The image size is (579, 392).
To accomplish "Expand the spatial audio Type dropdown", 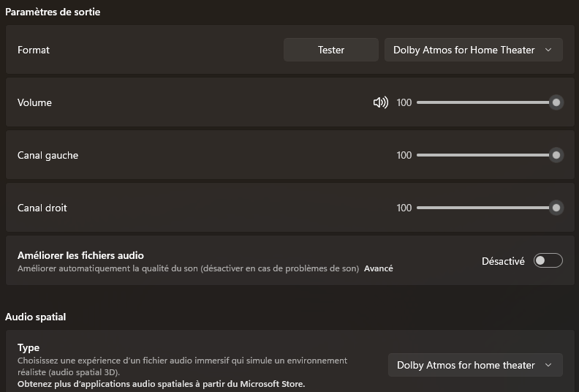I will coord(474,365).
